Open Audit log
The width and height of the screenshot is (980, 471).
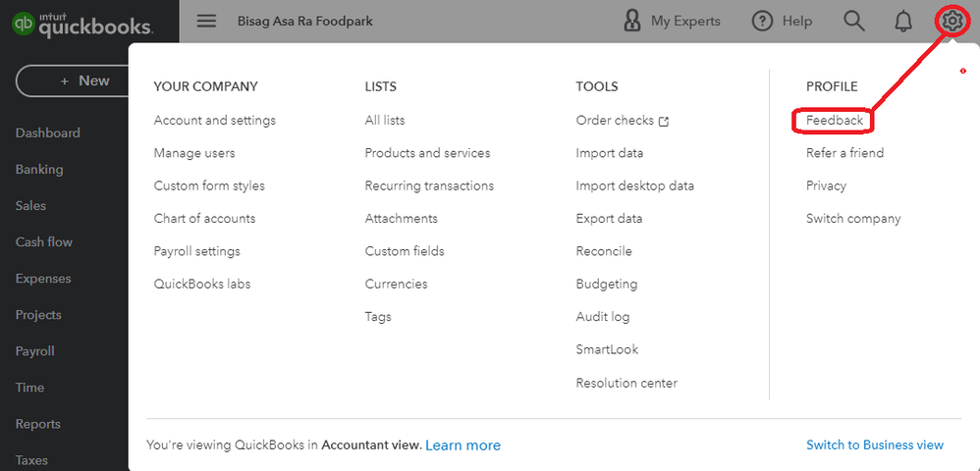(603, 317)
